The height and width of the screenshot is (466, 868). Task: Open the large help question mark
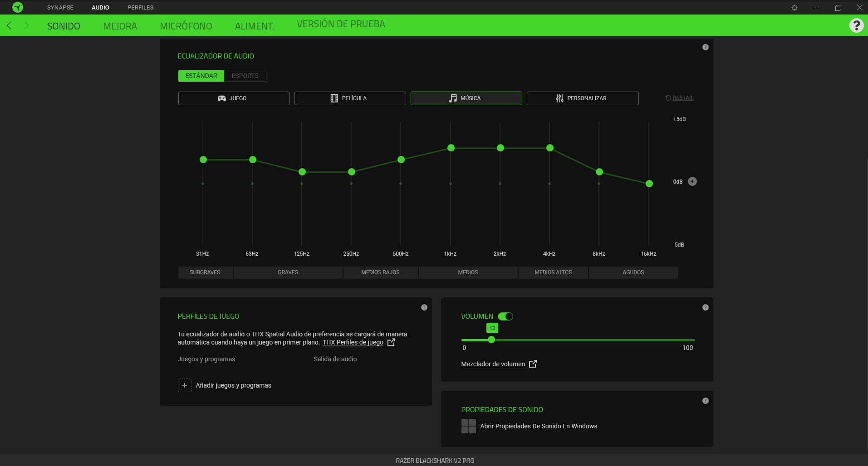tap(856, 25)
